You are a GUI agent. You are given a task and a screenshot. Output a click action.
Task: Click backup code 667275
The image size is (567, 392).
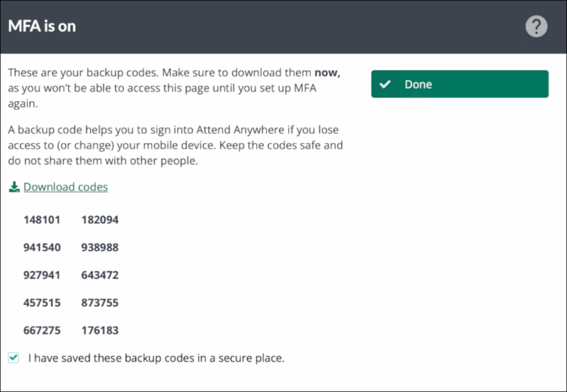pyautogui.click(x=42, y=330)
